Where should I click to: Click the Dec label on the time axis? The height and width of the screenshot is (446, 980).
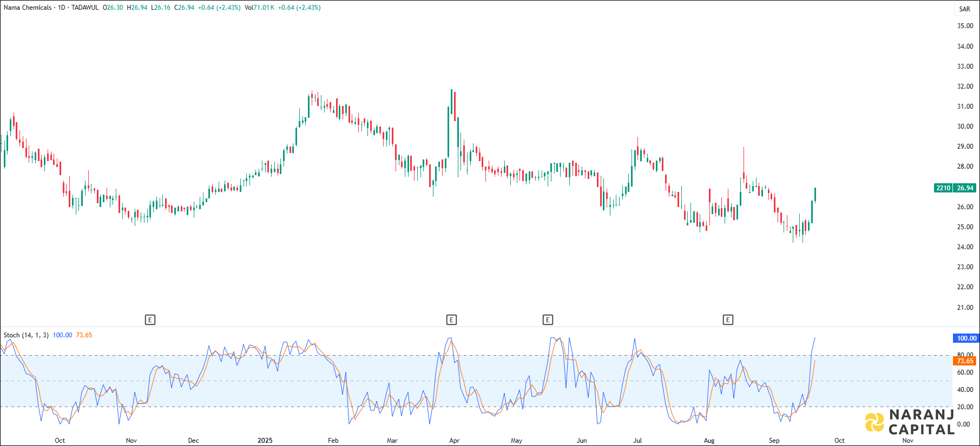[x=193, y=441]
